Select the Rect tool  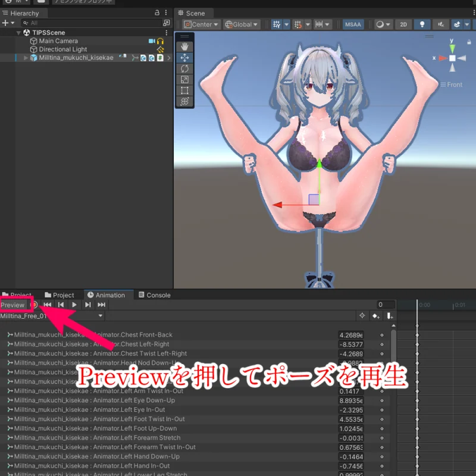pyautogui.click(x=184, y=90)
